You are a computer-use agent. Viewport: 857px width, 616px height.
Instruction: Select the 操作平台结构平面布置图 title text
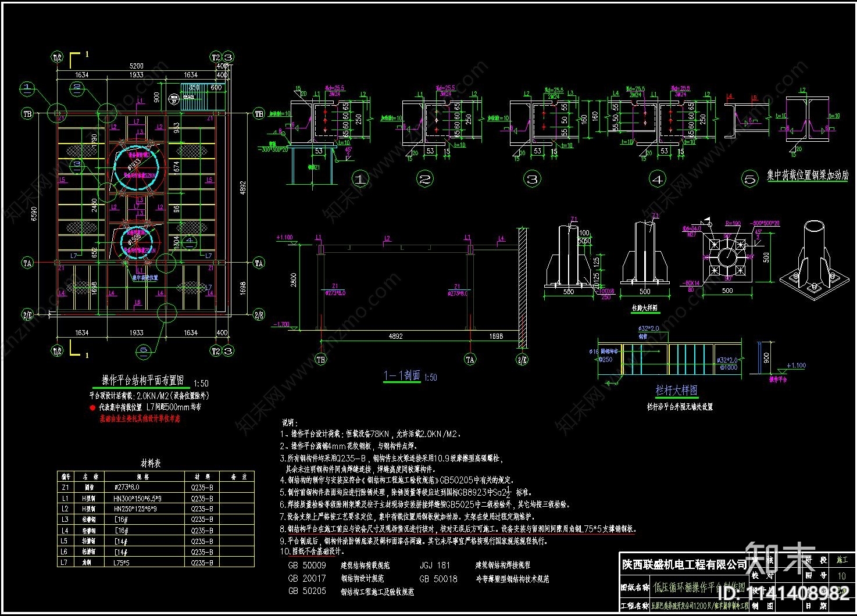pos(143,381)
